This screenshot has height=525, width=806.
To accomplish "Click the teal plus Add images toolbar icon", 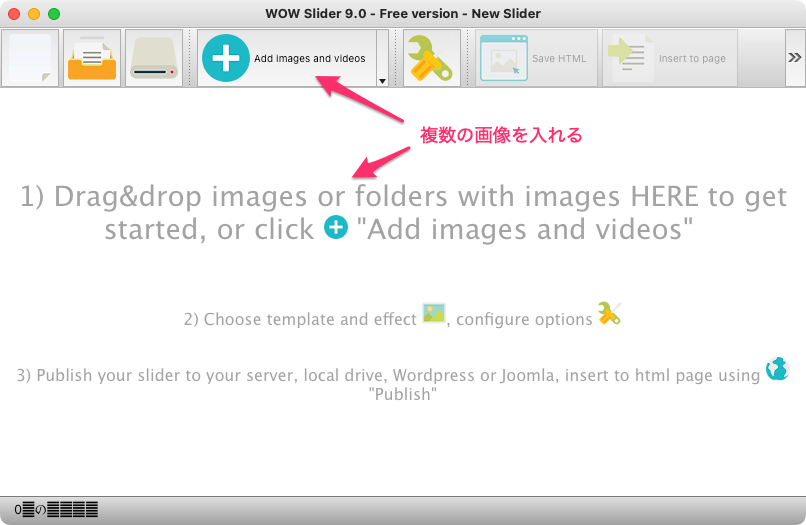I will (x=226, y=58).
